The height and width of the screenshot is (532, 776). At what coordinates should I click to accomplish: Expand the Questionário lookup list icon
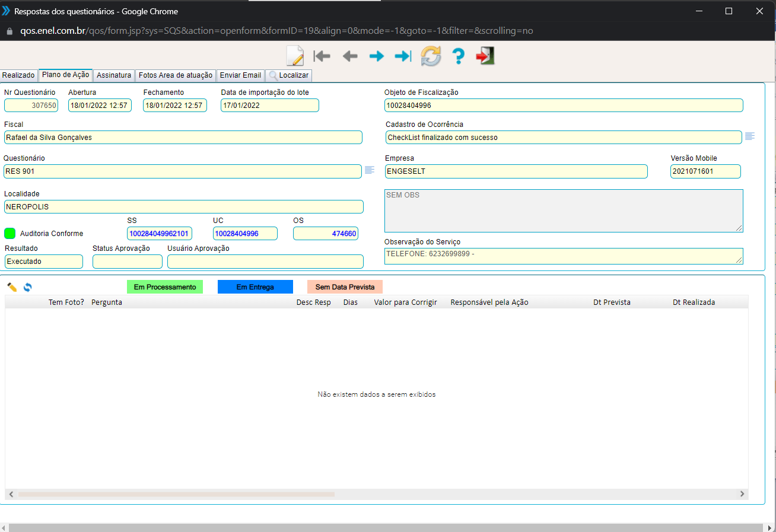370,170
